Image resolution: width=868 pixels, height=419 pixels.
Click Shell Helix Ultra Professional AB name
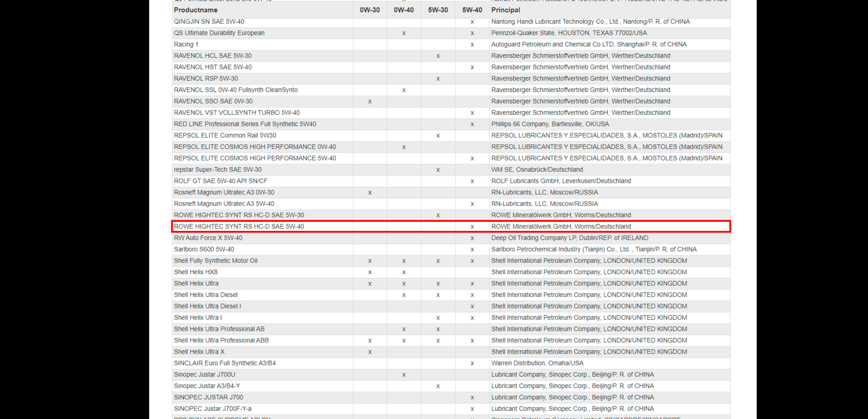coord(219,329)
